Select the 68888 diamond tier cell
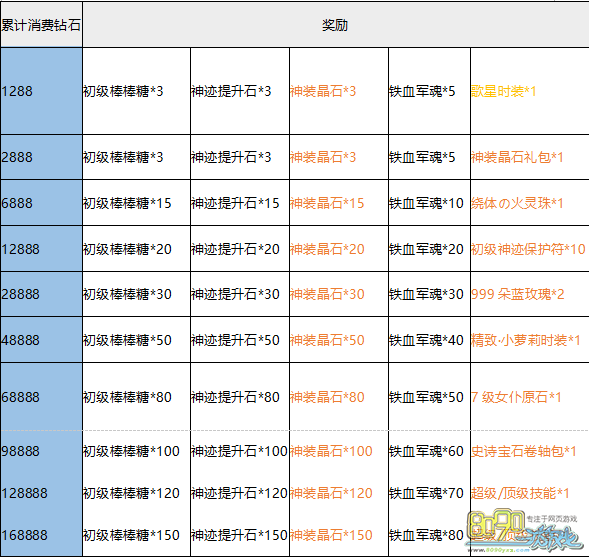589x558 pixels. pos(41,397)
